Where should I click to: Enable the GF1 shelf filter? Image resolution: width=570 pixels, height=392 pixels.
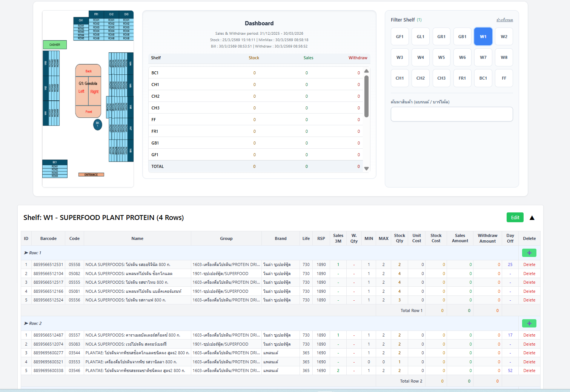(399, 37)
